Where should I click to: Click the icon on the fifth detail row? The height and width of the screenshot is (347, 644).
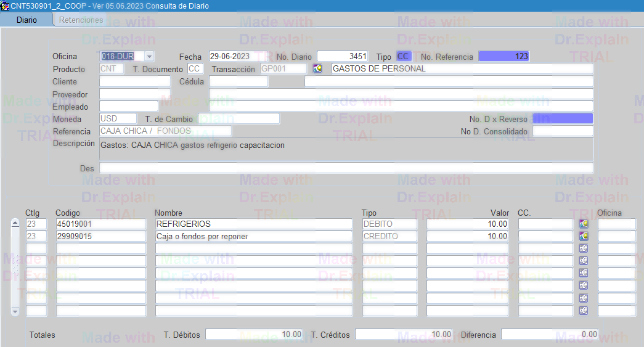584,273
